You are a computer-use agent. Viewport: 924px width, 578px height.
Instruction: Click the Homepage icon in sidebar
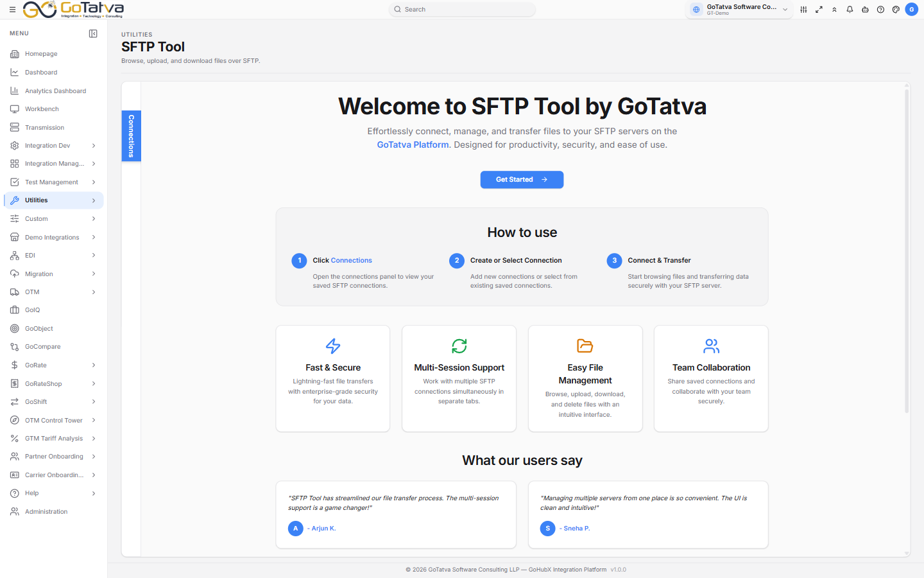(x=15, y=54)
